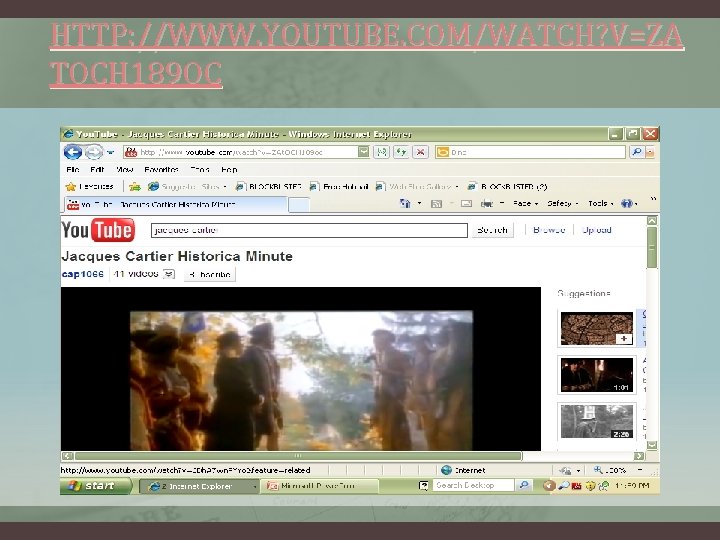This screenshot has width=720, height=540.
Task: Open the View menu
Action: click(124, 169)
